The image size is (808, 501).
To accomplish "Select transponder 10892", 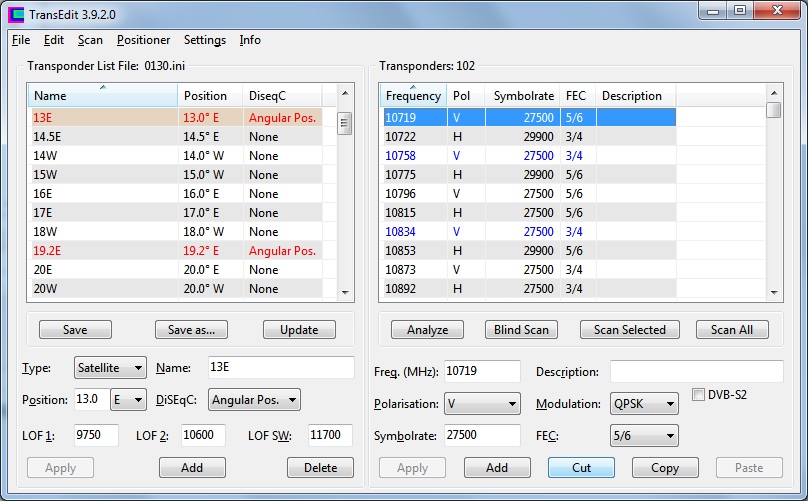I will [x=528, y=289].
